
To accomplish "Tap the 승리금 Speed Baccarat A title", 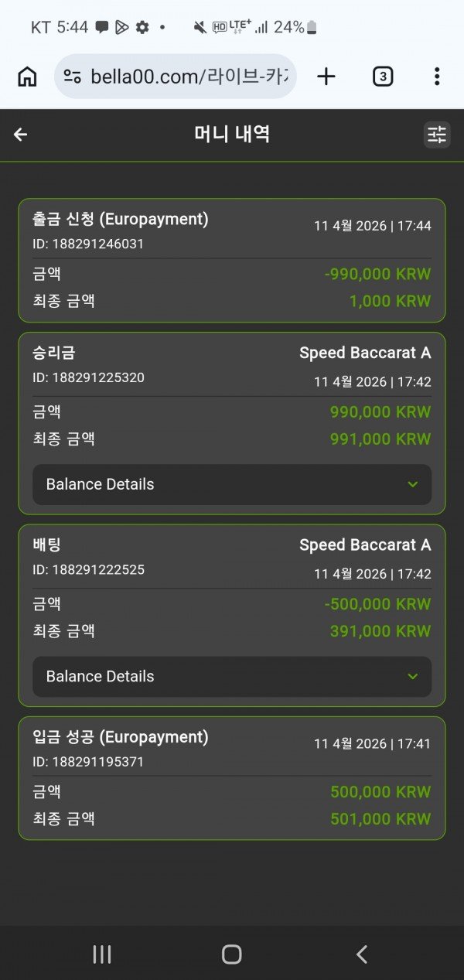I will click(365, 353).
